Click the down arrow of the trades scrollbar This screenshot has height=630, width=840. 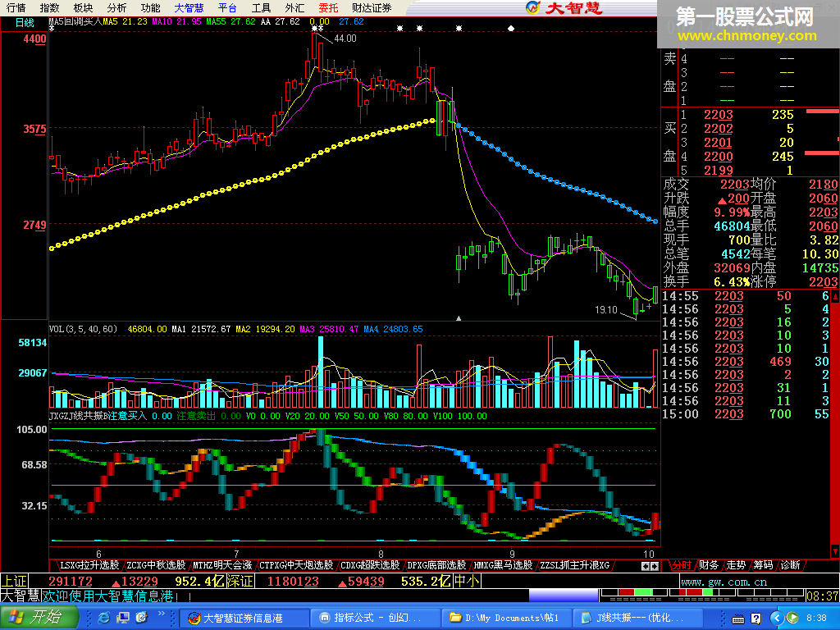pyautogui.click(x=834, y=550)
